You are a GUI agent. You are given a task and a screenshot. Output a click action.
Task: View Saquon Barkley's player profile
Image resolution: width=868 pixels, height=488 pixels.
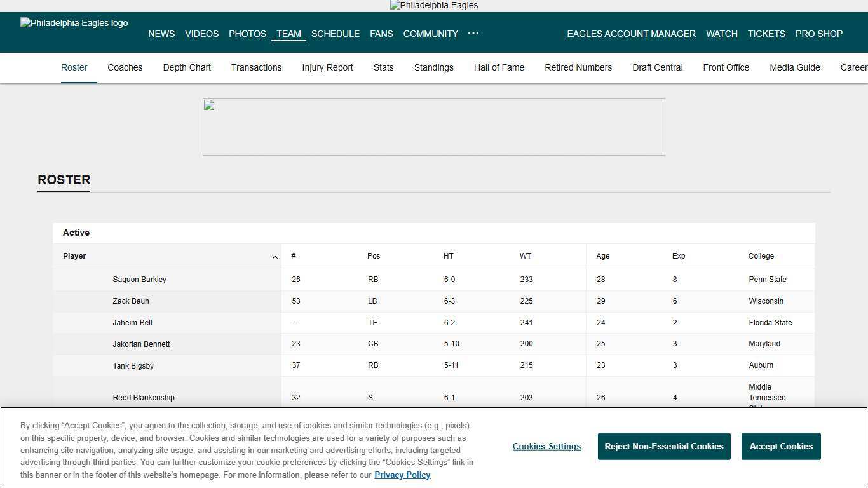tap(139, 280)
